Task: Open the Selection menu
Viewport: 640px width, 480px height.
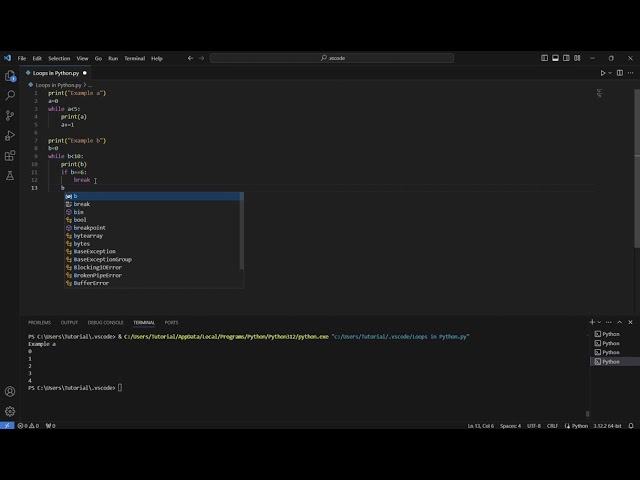Action: (59, 58)
